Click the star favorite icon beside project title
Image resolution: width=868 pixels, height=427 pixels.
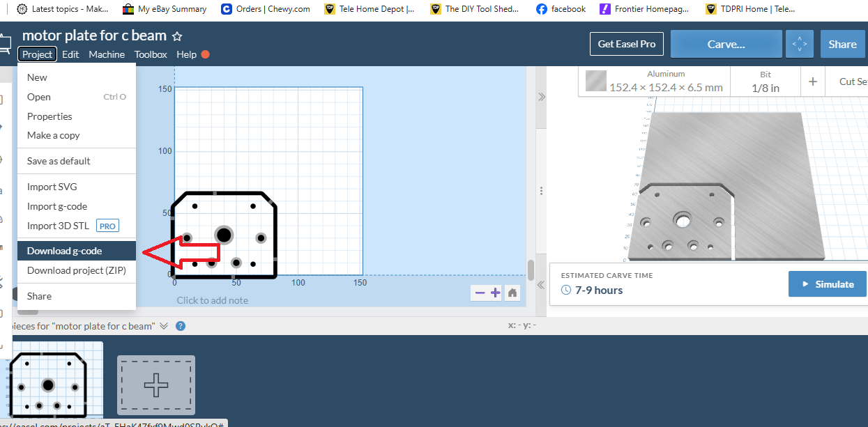(177, 36)
